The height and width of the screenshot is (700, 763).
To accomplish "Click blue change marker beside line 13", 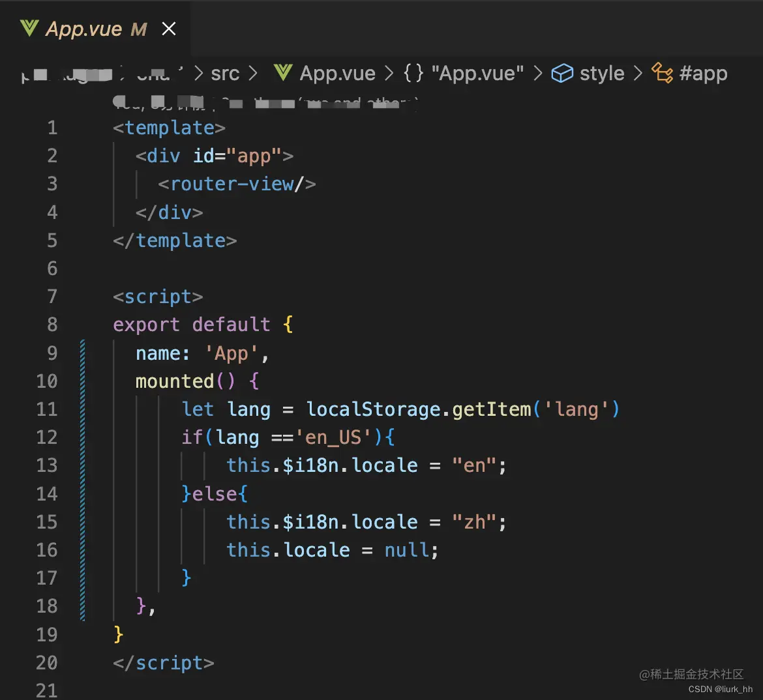I will pos(83,465).
